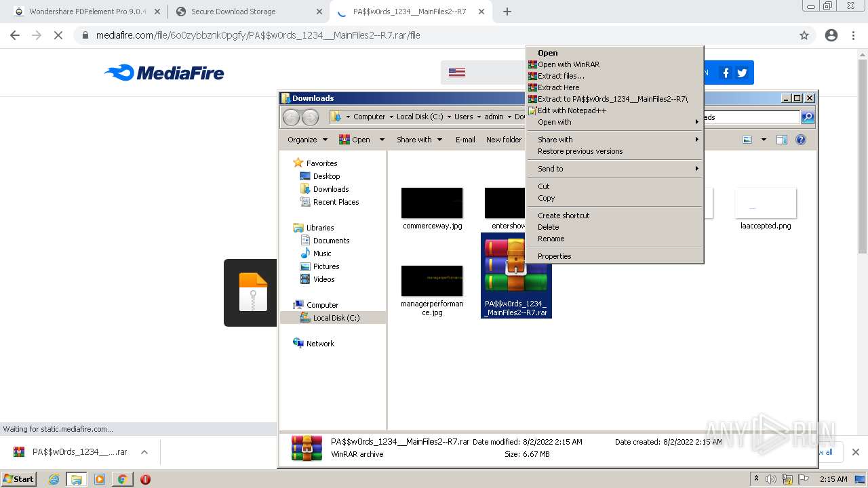Click MediaFire logo
Image resolution: width=868 pixels, height=488 pixels.
(164, 73)
